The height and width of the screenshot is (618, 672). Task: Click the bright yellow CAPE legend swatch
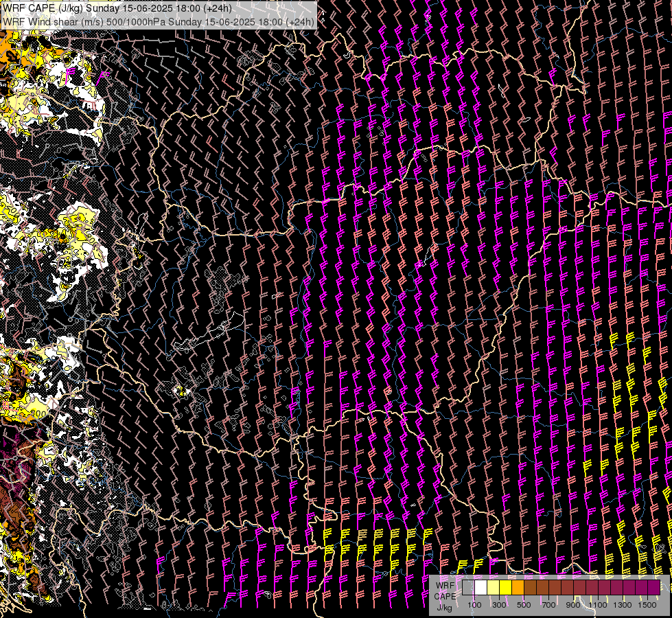click(x=506, y=588)
